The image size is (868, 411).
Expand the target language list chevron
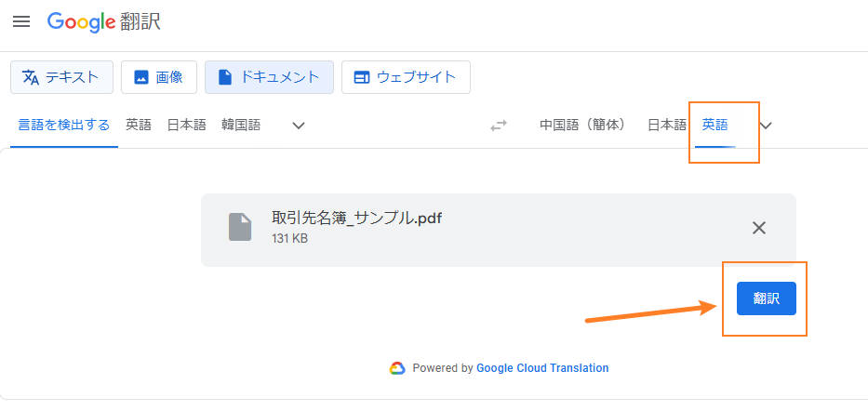[x=766, y=126]
